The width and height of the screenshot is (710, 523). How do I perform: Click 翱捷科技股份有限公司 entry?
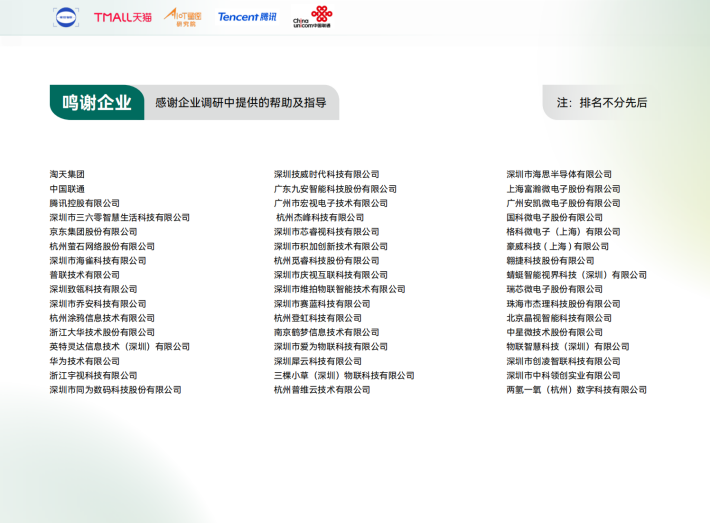[550, 260]
